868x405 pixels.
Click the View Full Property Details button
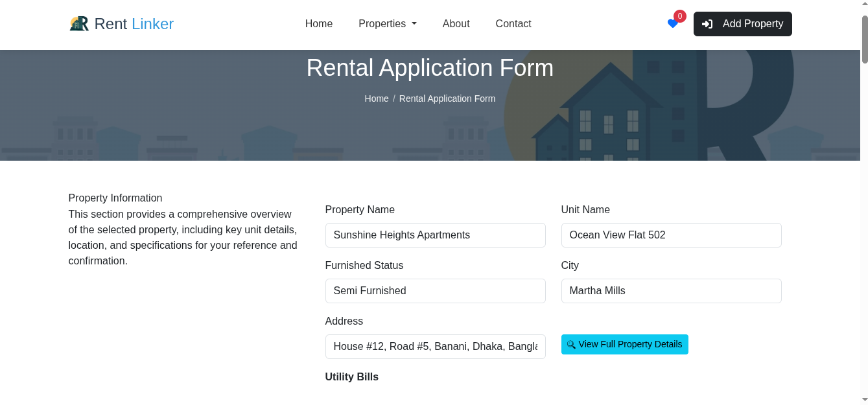pos(624,344)
